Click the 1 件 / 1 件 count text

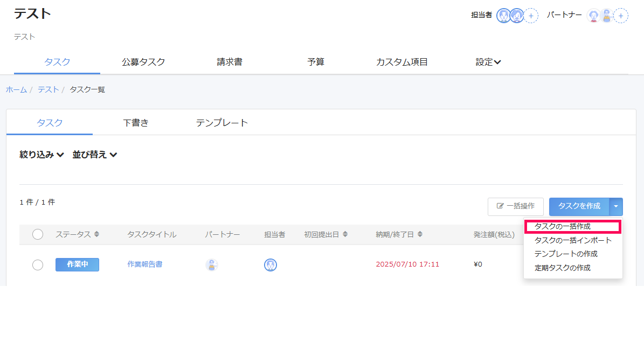[37, 203]
